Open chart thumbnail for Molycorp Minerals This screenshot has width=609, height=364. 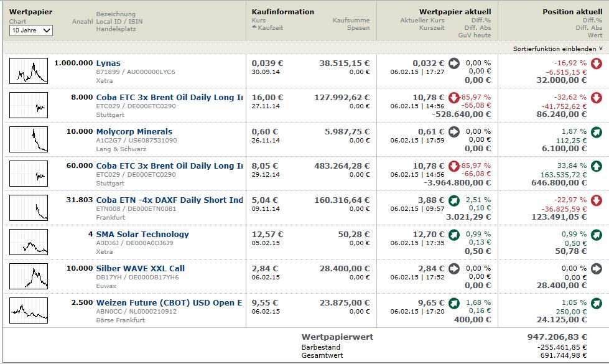[x=29, y=139]
